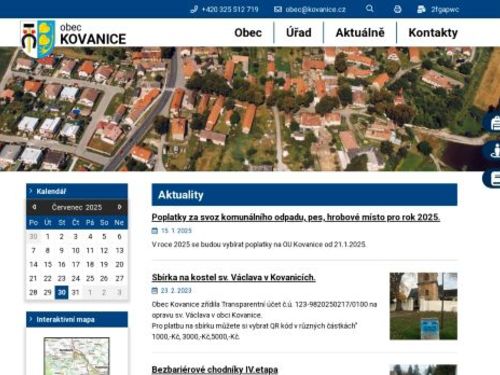Call phone number +420 325 512 719
The width and height of the screenshot is (500, 375).
click(230, 9)
